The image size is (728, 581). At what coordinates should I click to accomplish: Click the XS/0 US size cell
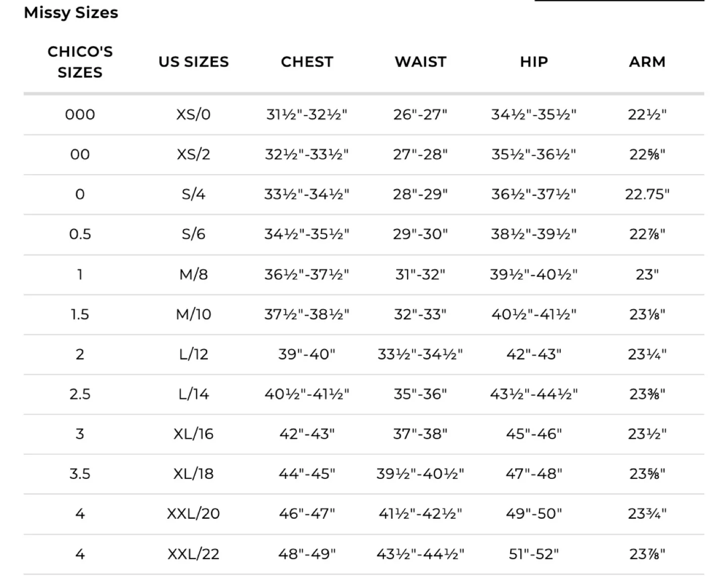(x=194, y=114)
